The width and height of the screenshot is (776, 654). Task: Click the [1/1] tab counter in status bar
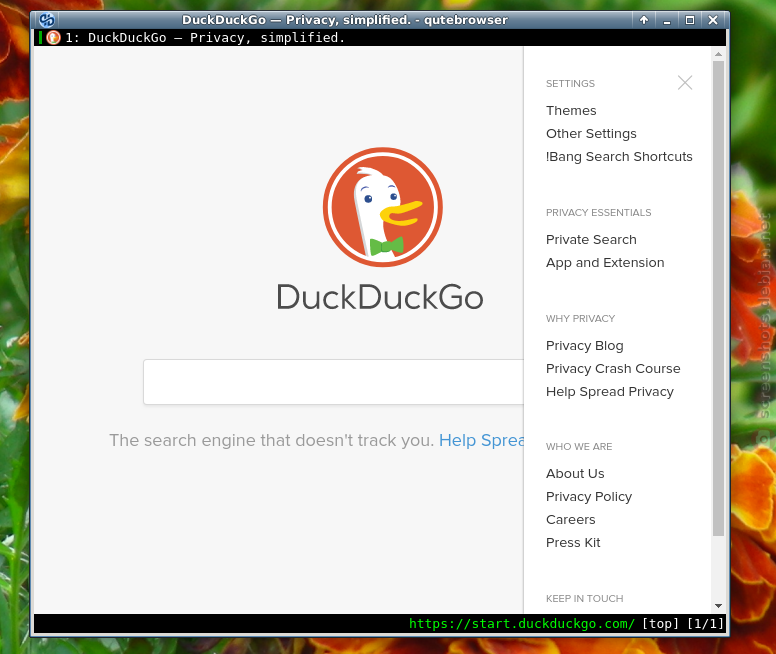705,623
